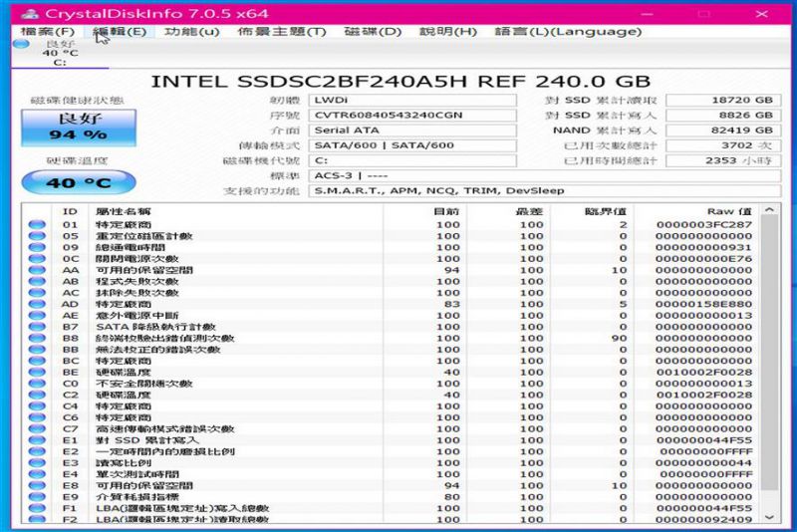This screenshot has height=532, width=797.
Task: Select raw value 000000000931 in row 09
Action: (x=703, y=247)
